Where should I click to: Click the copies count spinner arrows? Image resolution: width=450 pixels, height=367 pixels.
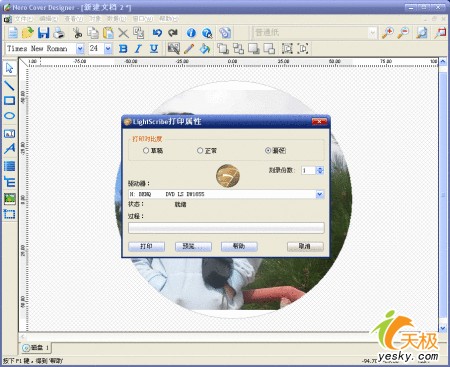pos(320,170)
